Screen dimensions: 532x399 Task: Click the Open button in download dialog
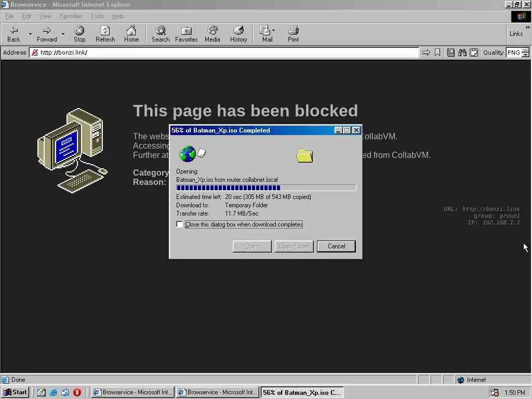252,246
